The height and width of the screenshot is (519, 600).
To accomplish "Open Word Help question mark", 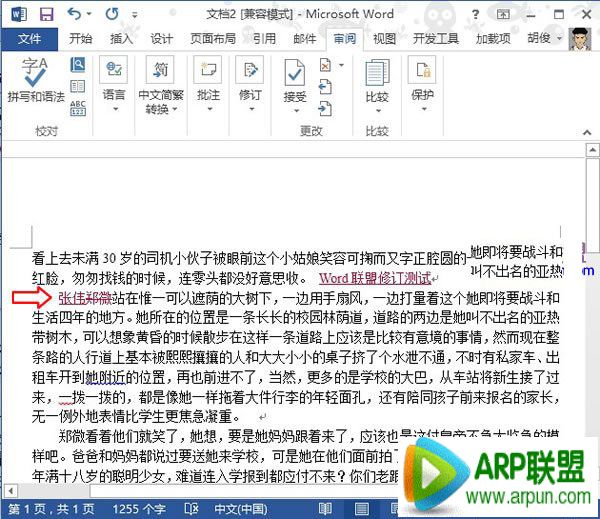I will [x=475, y=15].
